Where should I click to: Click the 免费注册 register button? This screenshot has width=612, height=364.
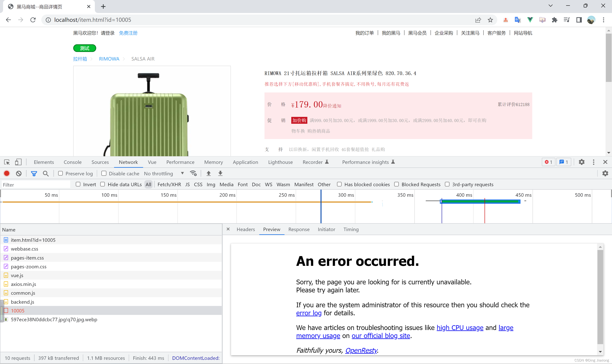click(128, 33)
